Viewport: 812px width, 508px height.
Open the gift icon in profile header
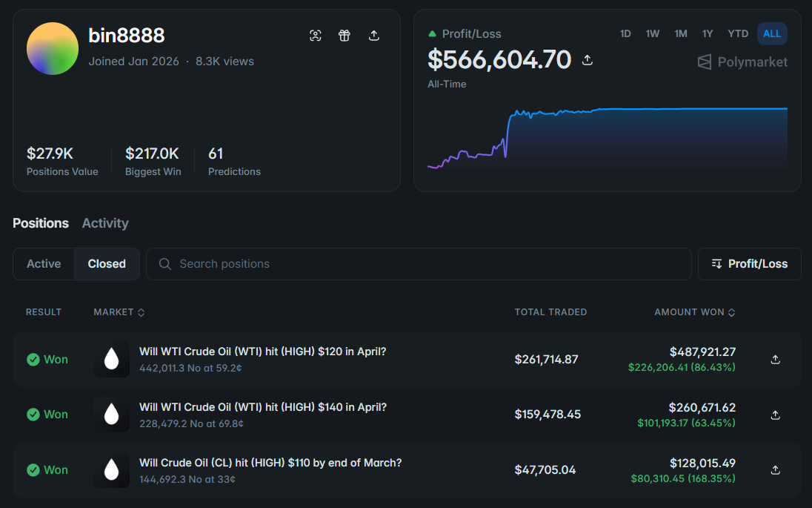coord(345,36)
